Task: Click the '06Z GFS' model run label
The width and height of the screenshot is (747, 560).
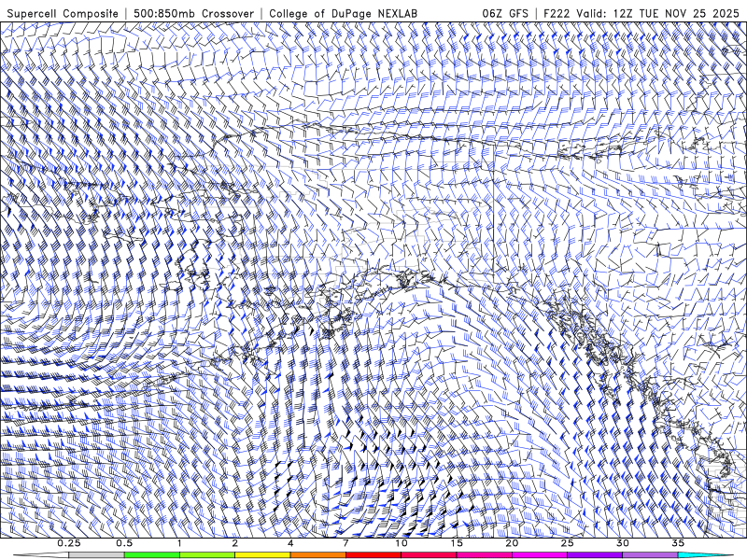Action: pyautogui.click(x=505, y=13)
